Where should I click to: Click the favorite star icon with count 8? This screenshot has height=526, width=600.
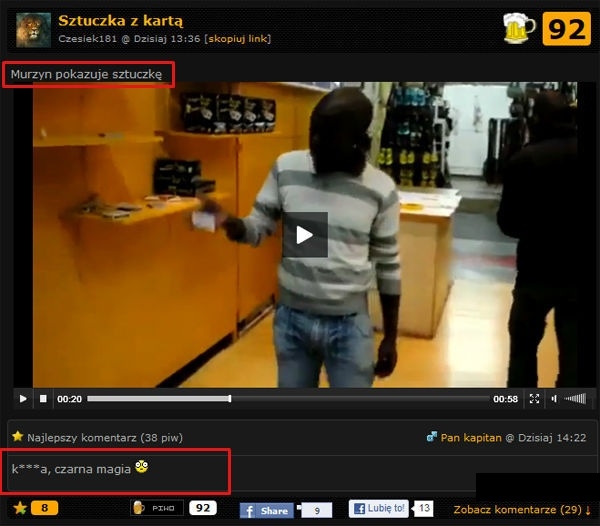20,508
